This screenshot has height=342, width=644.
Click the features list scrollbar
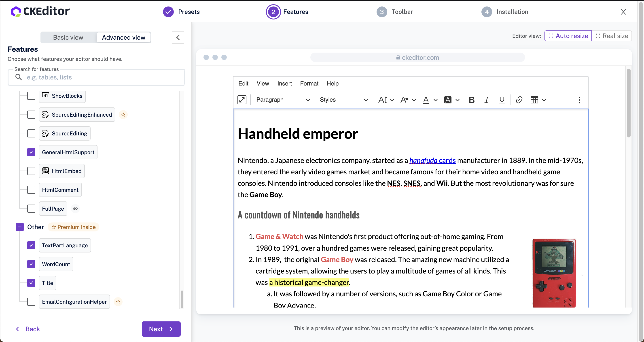coord(182,299)
